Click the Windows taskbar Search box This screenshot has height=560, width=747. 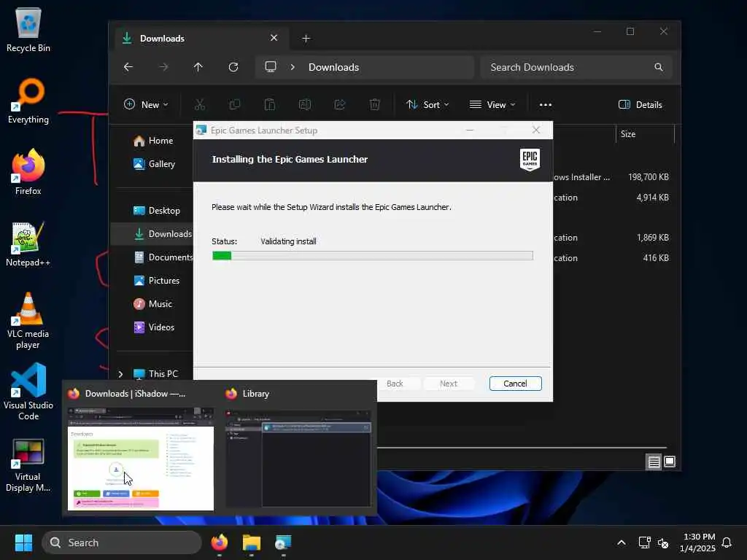coord(122,542)
